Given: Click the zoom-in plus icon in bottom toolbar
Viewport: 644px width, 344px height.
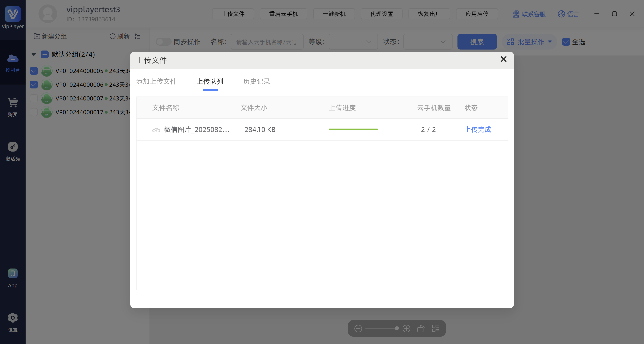Looking at the screenshot, I should click(x=406, y=328).
